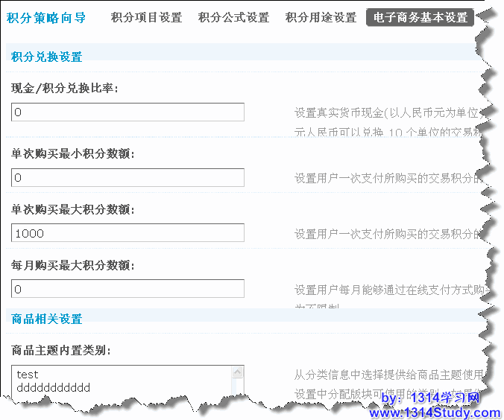504x420 pixels.
Task: Select the 'dddddddddddd' entry in category list
Action: tap(53, 387)
